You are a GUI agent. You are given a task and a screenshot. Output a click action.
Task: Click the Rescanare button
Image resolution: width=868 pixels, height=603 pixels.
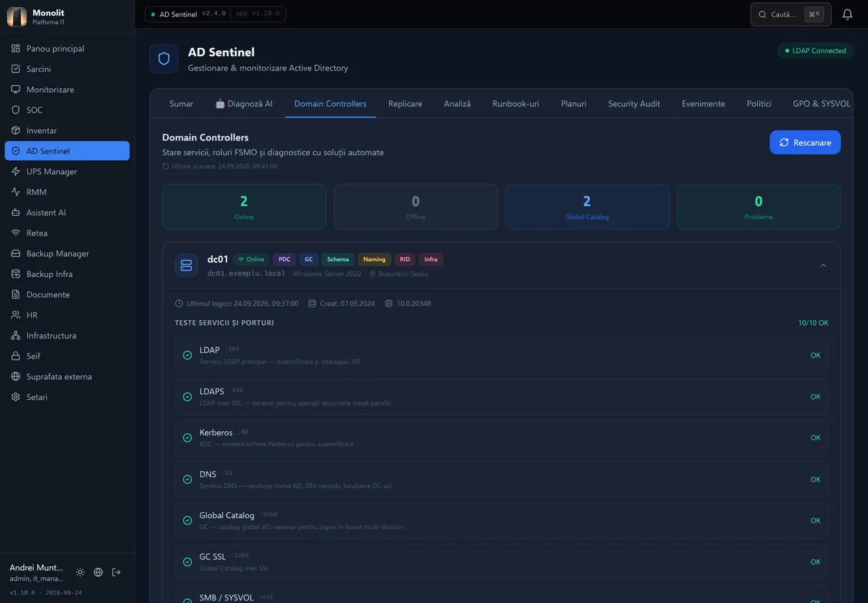[805, 142]
